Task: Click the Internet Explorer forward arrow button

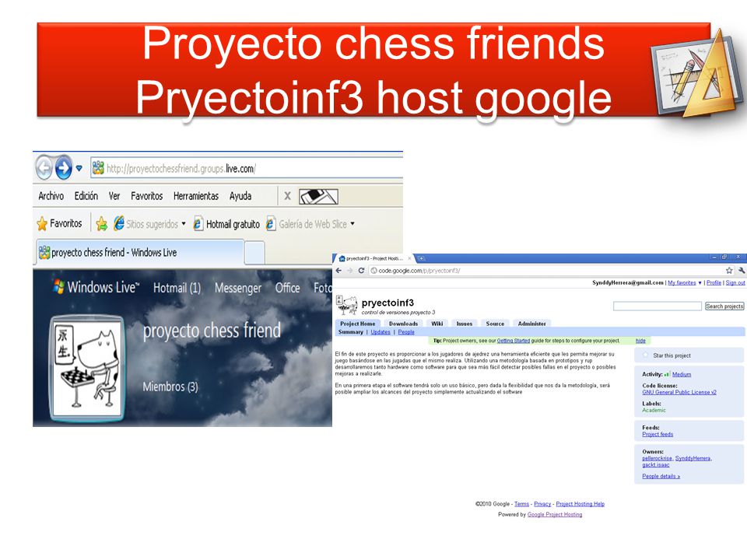Action: 63,168
